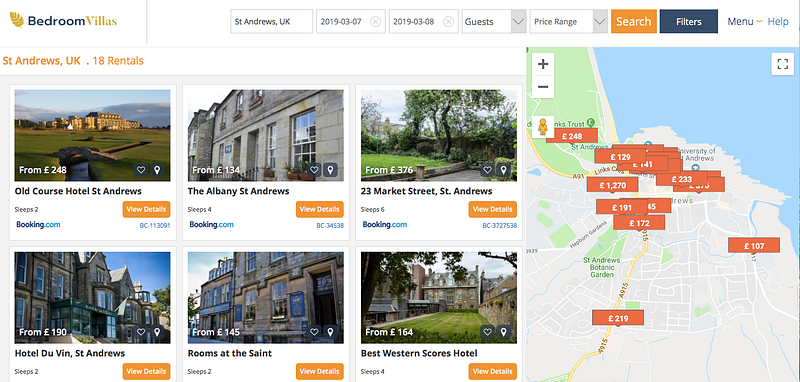The height and width of the screenshot is (382, 800).
Task: Open Booking.com logo under 23 Market Street
Action: pyautogui.click(x=385, y=224)
